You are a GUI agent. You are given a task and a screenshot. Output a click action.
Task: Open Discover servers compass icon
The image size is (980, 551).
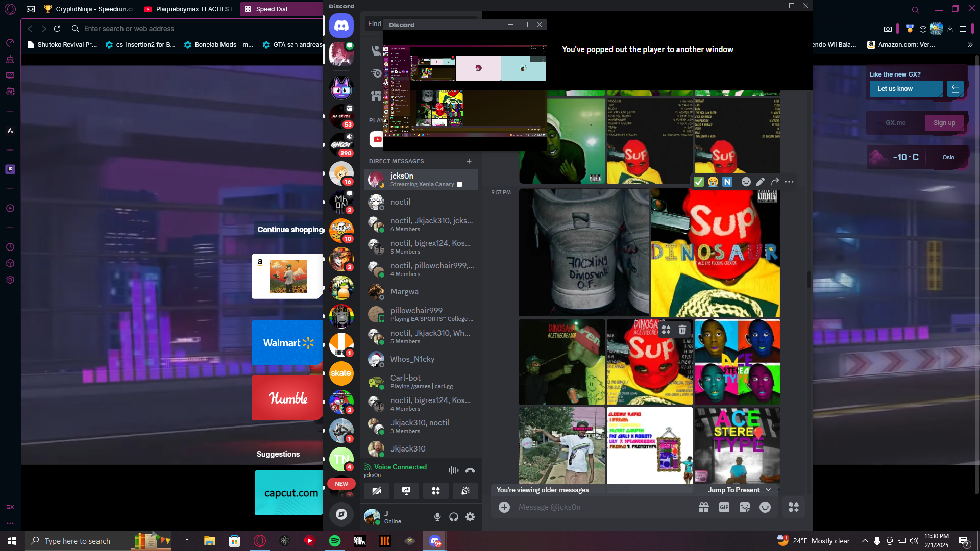tap(341, 514)
